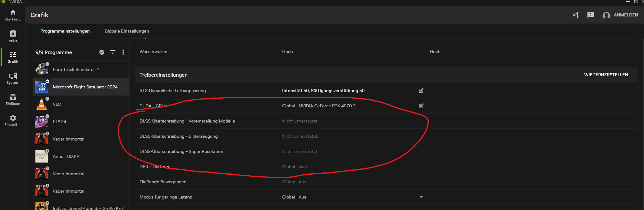Image resolution: width=644 pixels, height=210 pixels.
Task: Click Euro Truck Simulator 2 thumbnail
Action: tap(42, 69)
